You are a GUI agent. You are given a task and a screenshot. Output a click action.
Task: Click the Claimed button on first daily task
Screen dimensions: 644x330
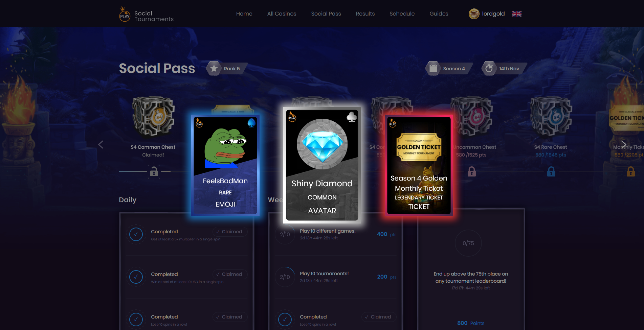click(x=230, y=232)
